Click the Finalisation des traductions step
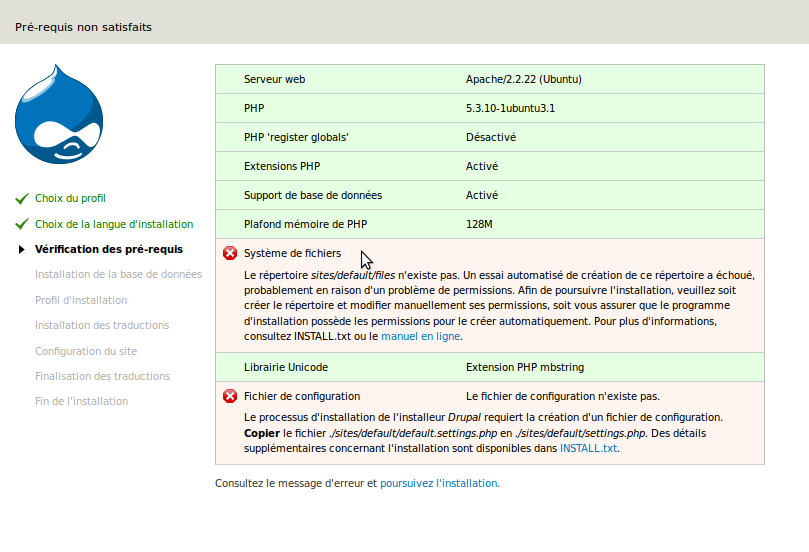 coord(102,376)
